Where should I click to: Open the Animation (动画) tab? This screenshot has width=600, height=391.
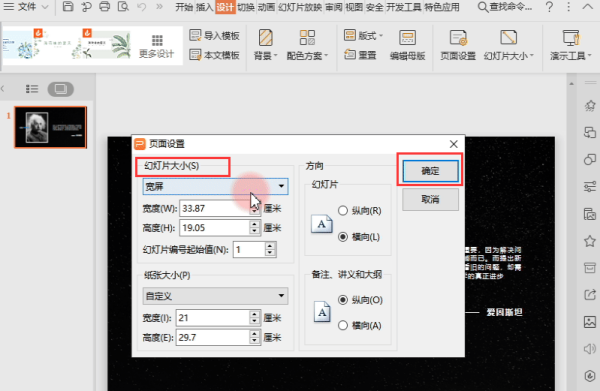(x=266, y=7)
